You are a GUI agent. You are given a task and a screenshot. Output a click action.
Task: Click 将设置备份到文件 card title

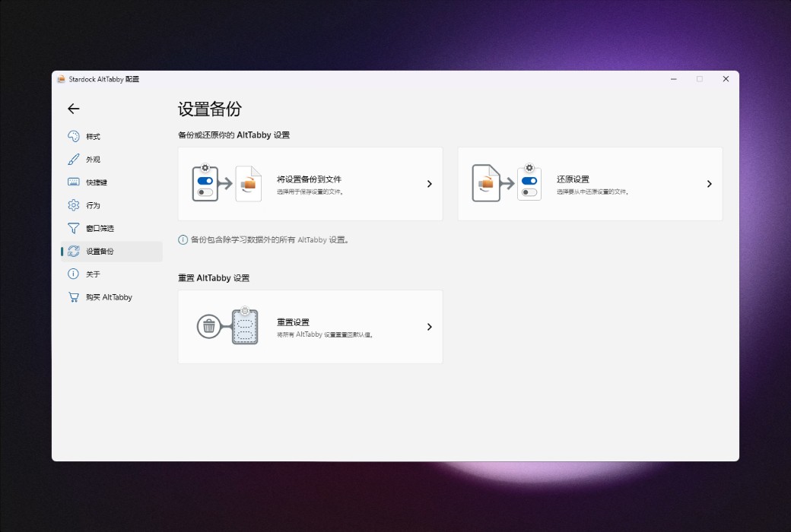point(309,179)
